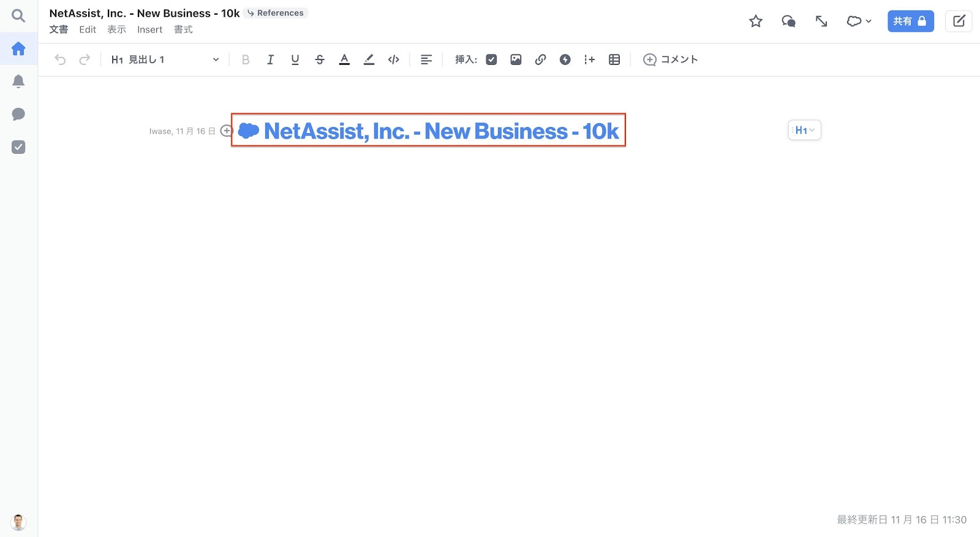The height and width of the screenshot is (537, 980).
Task: Click the user profile avatar
Action: coord(18,522)
